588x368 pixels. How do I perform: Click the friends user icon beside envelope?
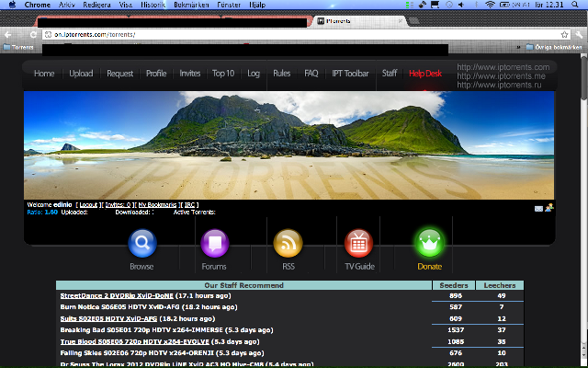[549, 207]
